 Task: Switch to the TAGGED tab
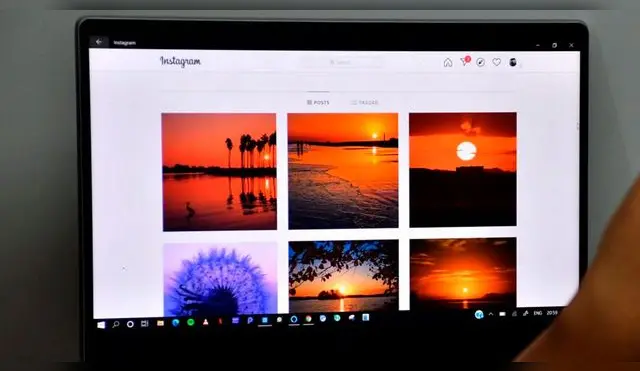click(364, 102)
